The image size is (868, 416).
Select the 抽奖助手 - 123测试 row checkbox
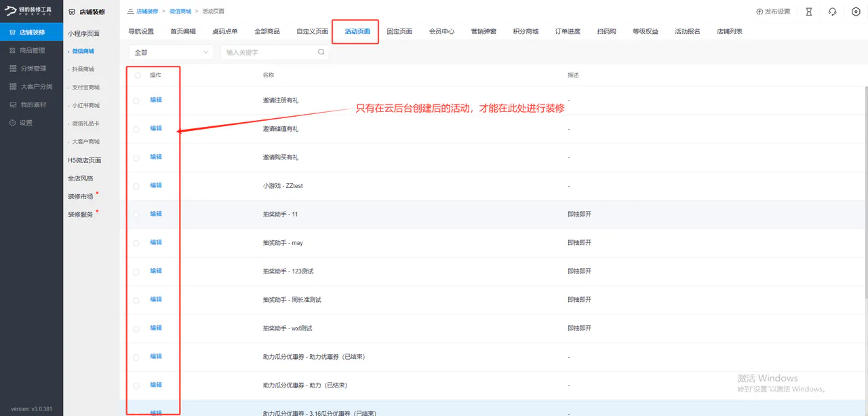coord(136,271)
